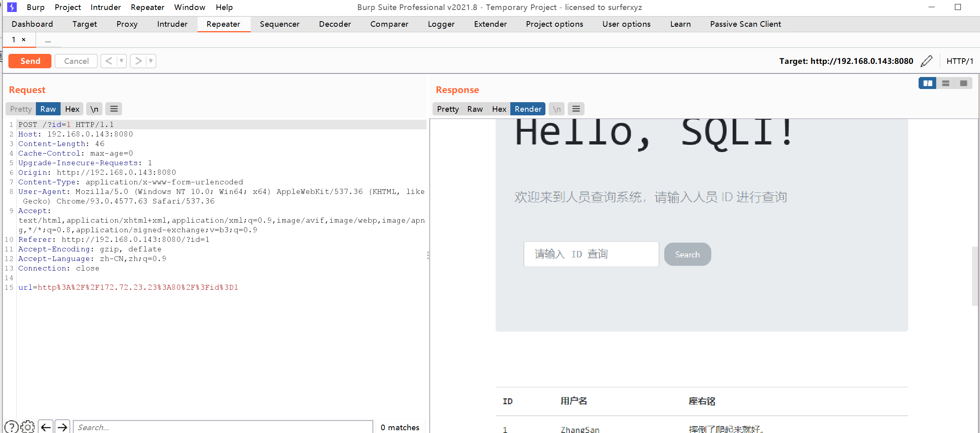Expand back history dropdown arrow

121,61
